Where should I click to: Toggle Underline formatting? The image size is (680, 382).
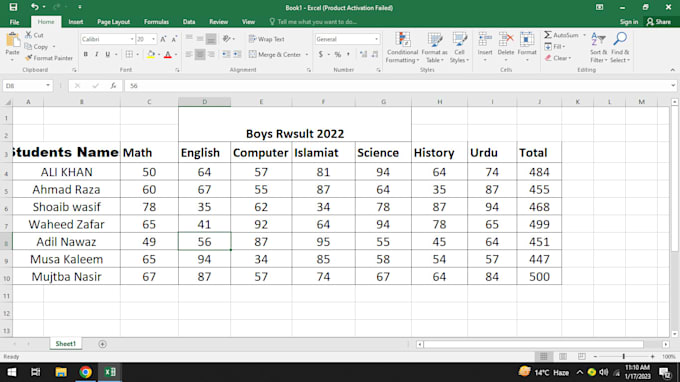click(x=108, y=54)
